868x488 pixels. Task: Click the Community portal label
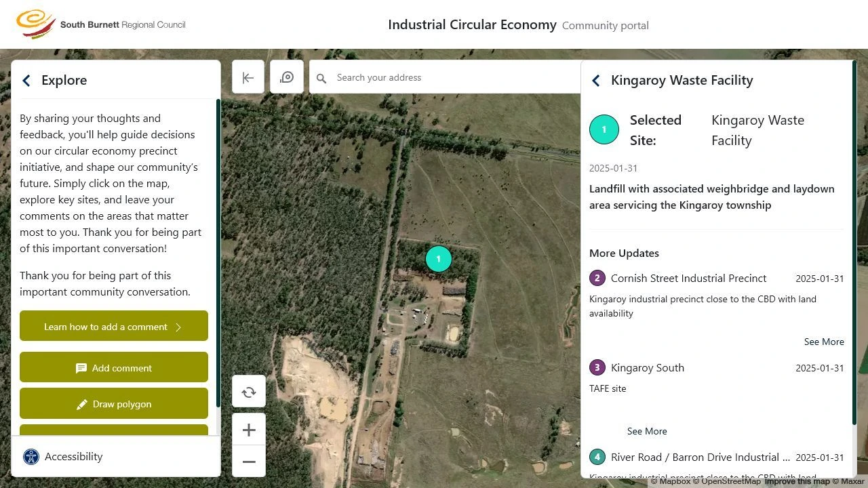(606, 26)
